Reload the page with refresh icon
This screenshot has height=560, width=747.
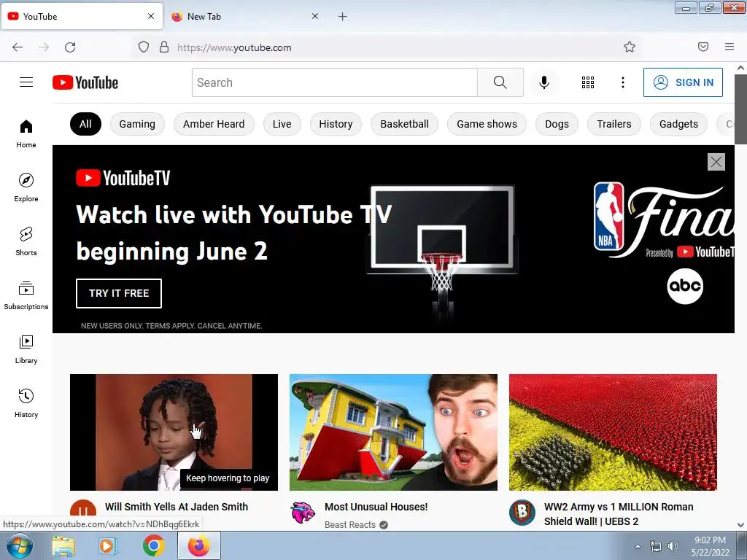click(x=70, y=47)
